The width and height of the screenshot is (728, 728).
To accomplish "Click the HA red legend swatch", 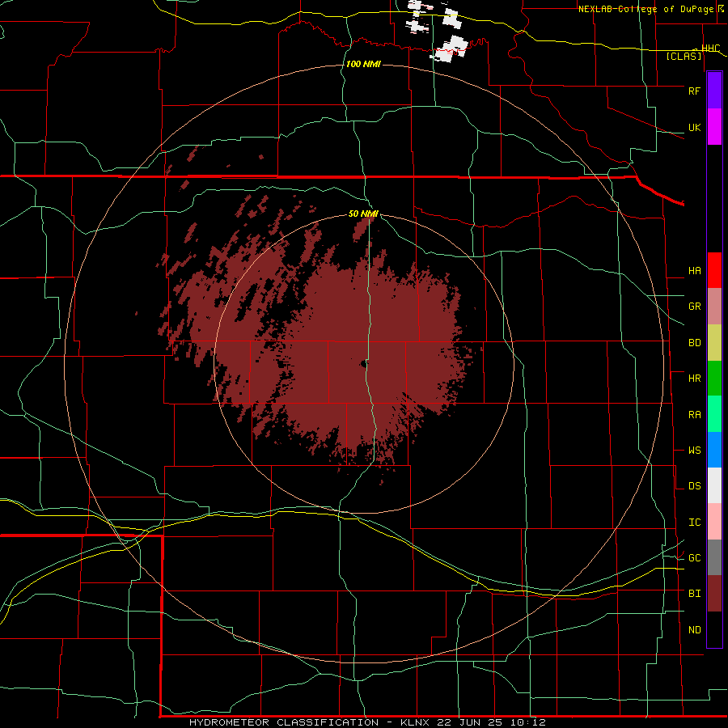I will pyautogui.click(x=714, y=270).
